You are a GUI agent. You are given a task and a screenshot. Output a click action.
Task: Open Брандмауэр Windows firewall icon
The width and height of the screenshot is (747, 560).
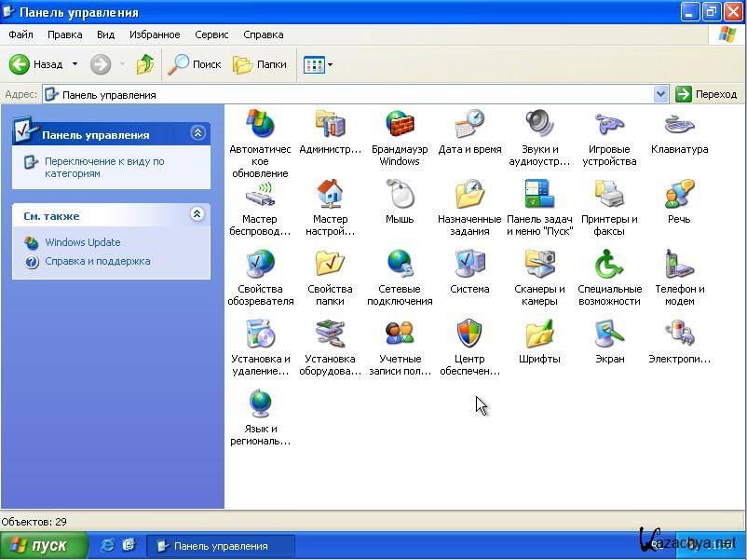point(400,125)
